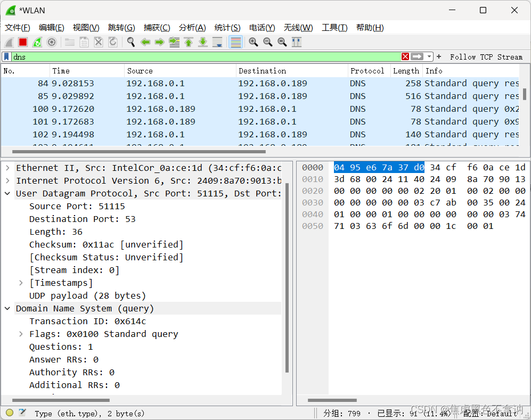This screenshot has width=531, height=420.
Task: Go to the next packet with right green arrow
Action: pyautogui.click(x=159, y=42)
